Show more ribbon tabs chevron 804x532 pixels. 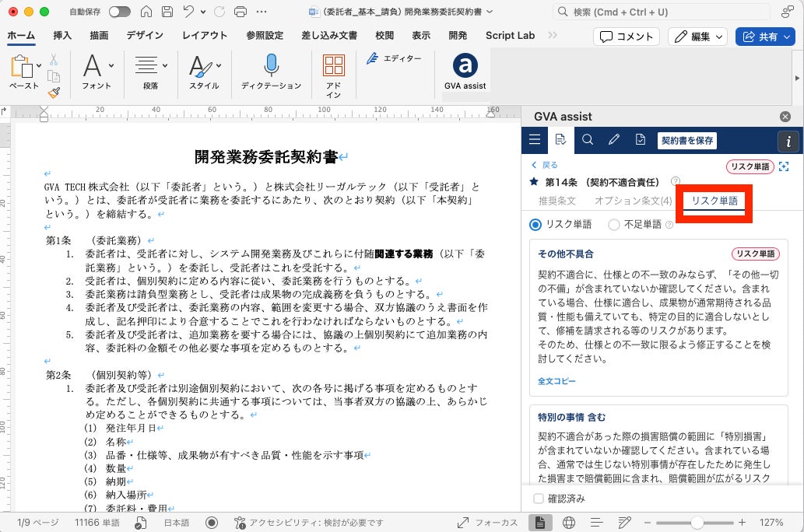(553, 35)
